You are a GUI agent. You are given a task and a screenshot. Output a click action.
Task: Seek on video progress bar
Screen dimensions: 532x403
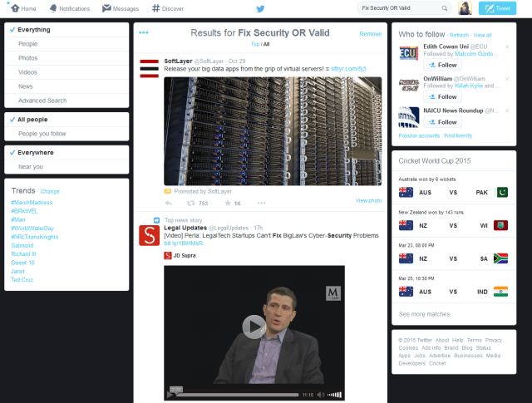pos(238,395)
